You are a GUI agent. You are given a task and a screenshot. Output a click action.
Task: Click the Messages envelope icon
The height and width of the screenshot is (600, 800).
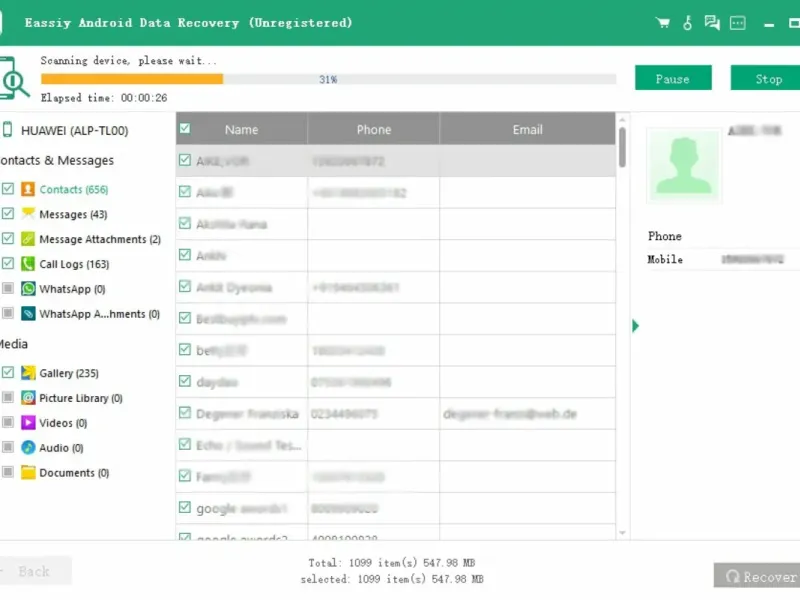(x=28, y=214)
